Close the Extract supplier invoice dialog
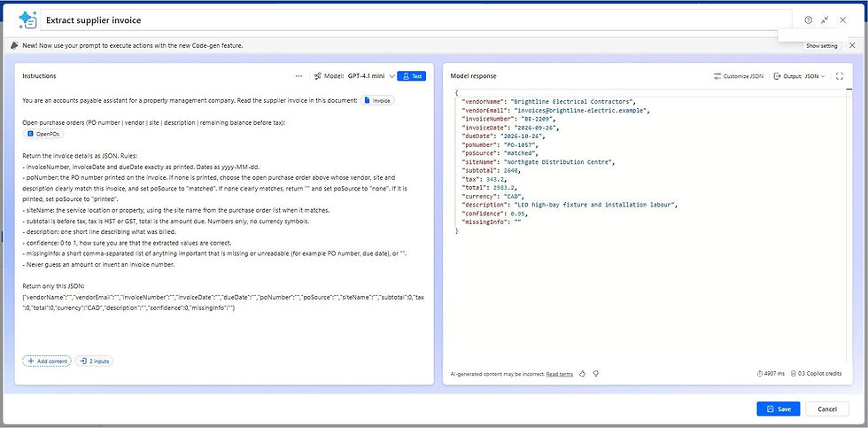Screen dimensions: 868x428 (x=842, y=19)
